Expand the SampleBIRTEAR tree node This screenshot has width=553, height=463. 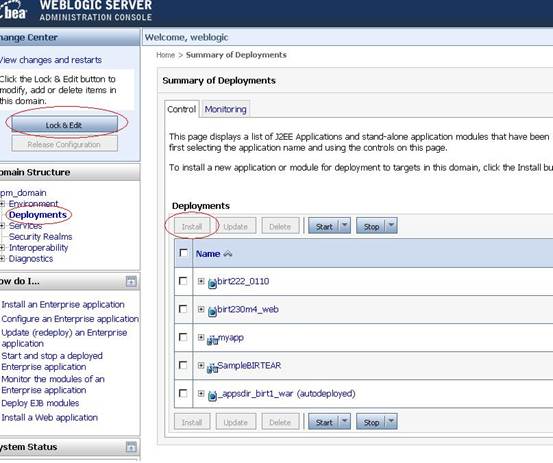pos(201,365)
